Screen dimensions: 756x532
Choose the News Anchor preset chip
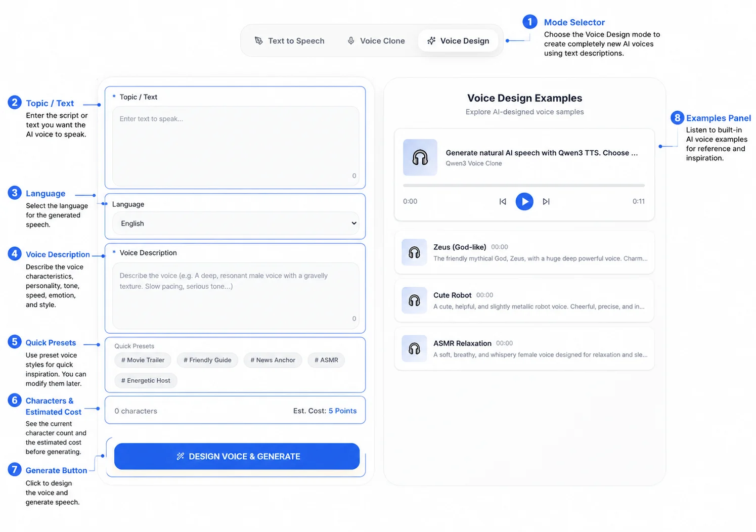(x=273, y=360)
